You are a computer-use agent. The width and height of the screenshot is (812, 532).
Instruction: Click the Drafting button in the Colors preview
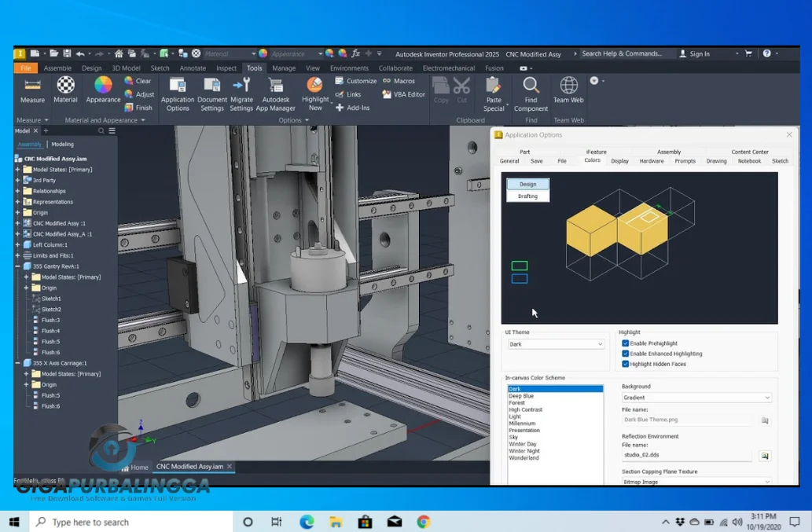(527, 196)
